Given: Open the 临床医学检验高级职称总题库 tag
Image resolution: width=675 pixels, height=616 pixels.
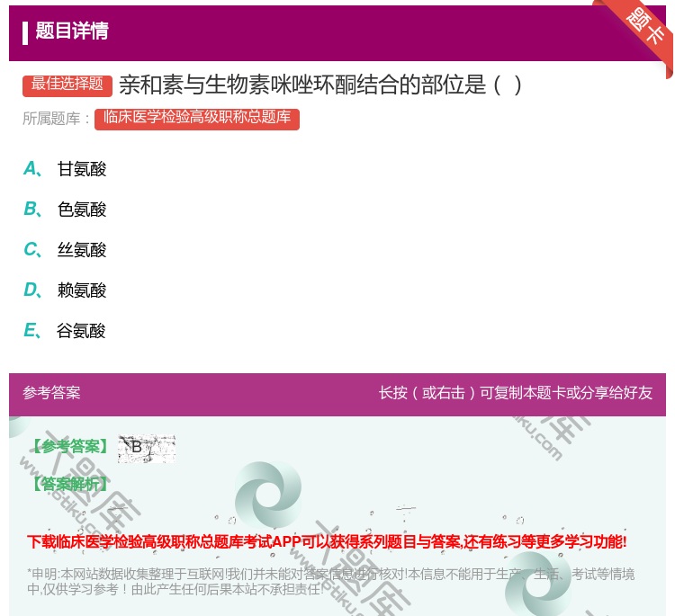Looking at the screenshot, I should coord(197,119).
